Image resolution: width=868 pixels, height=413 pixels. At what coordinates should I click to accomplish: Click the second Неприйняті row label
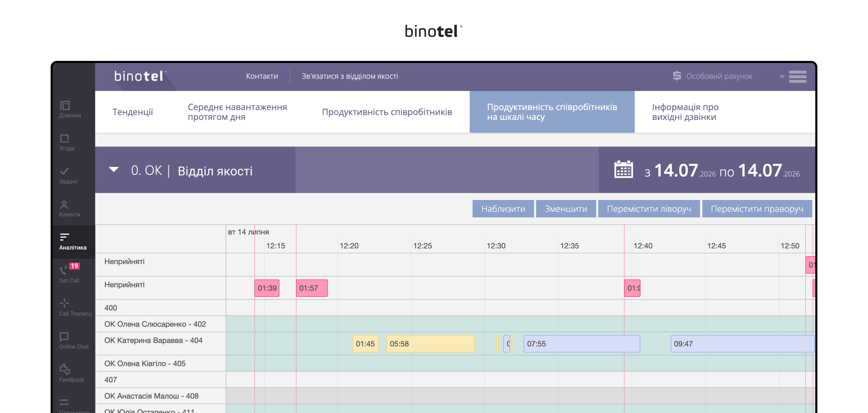(x=124, y=284)
